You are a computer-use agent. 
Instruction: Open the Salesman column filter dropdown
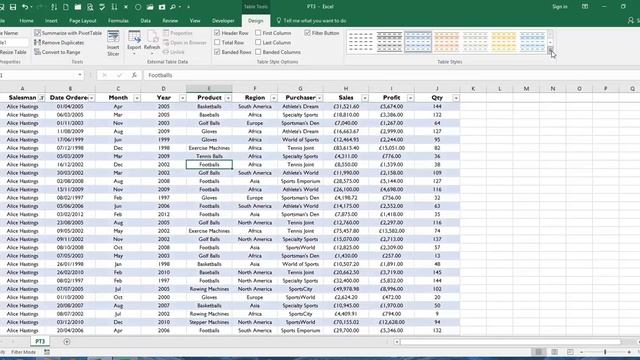(42, 98)
